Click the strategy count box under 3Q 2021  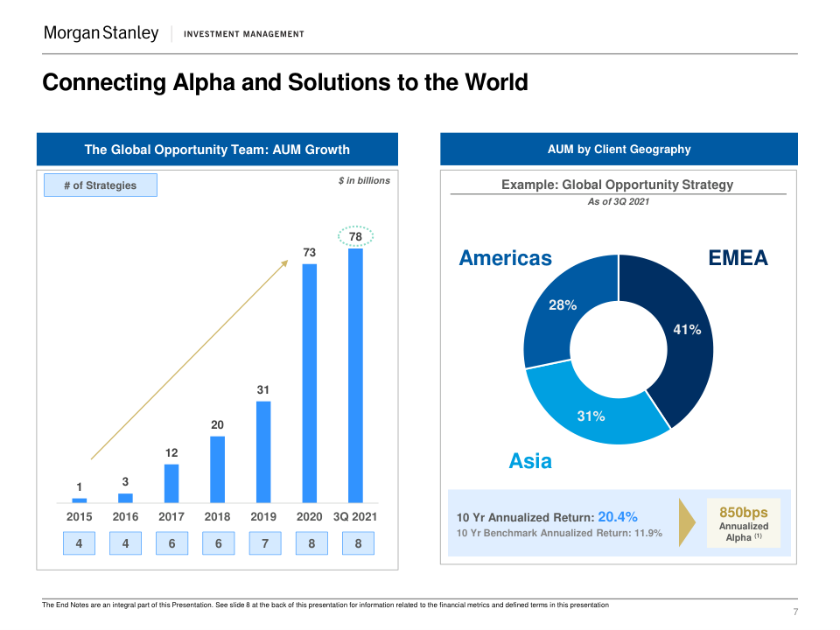tap(358, 544)
